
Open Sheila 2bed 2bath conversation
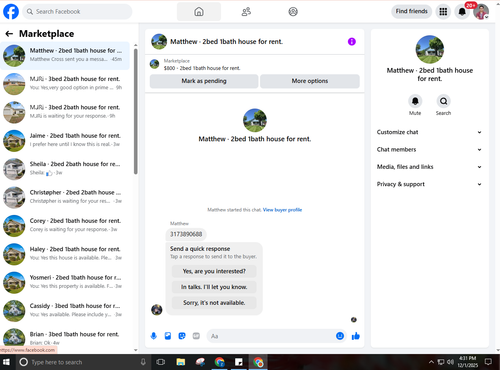click(x=65, y=169)
